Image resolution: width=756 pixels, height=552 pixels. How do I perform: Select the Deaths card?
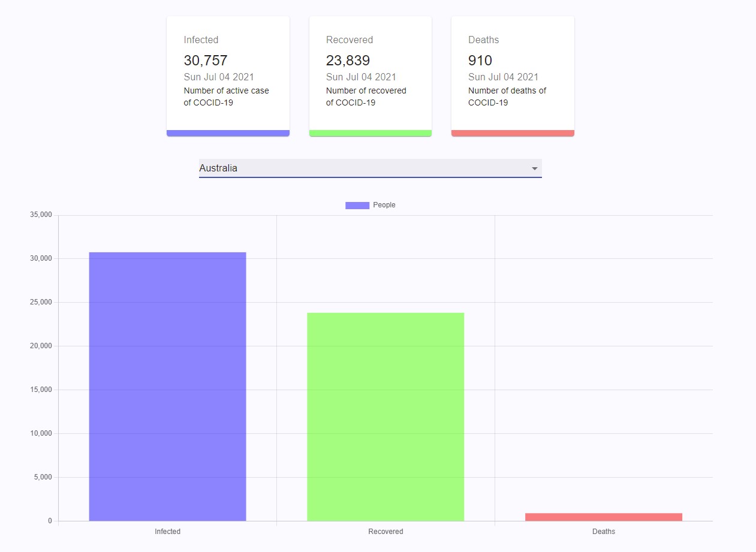tap(513, 76)
